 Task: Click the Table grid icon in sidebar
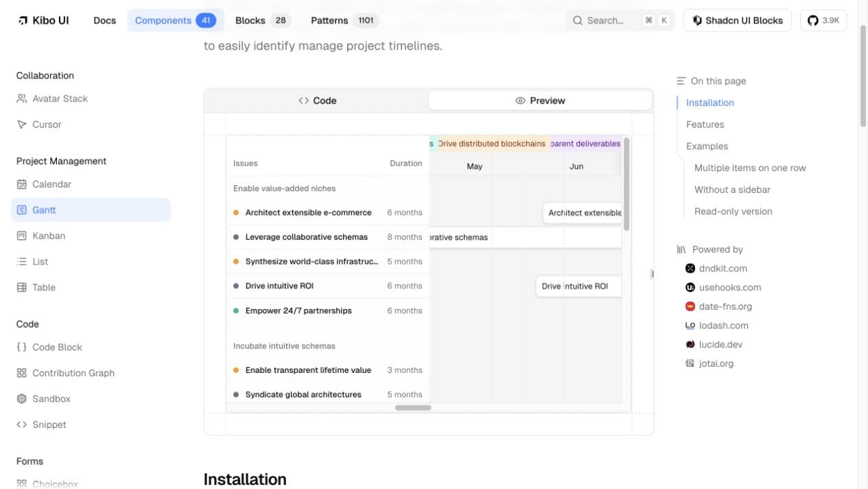21,288
